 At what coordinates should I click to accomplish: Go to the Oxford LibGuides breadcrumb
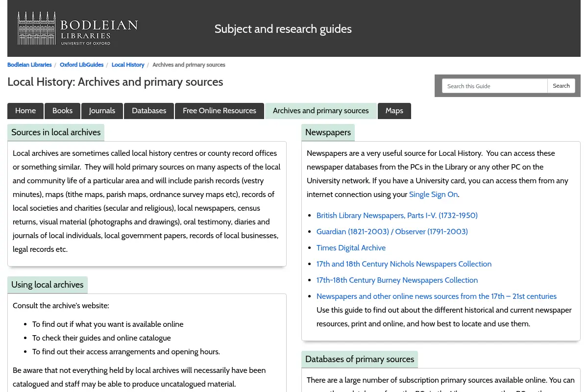(x=81, y=65)
